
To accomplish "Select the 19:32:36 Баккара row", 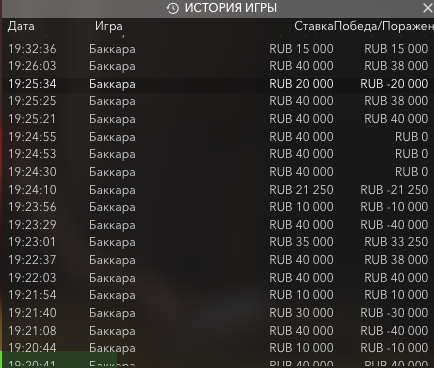I will (x=218, y=49).
